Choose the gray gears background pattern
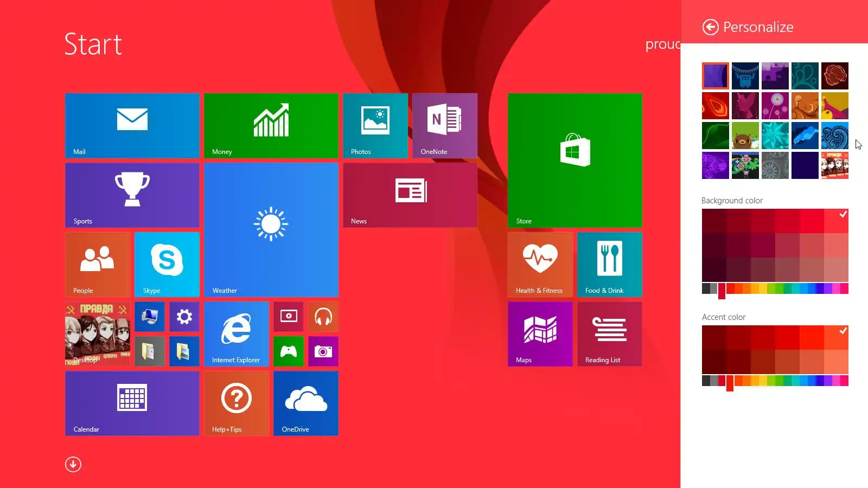868x488 pixels. [775, 165]
